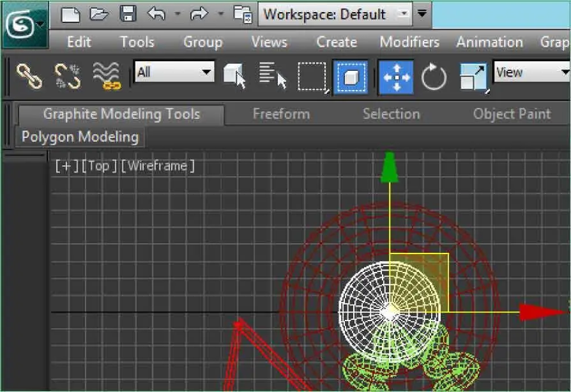Click the green Y-axis gizmo arrow
This screenshot has width=571, height=392.
point(389,167)
